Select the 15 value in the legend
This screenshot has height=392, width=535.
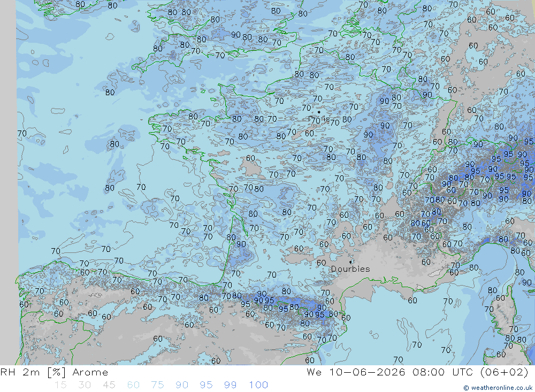click(60, 385)
